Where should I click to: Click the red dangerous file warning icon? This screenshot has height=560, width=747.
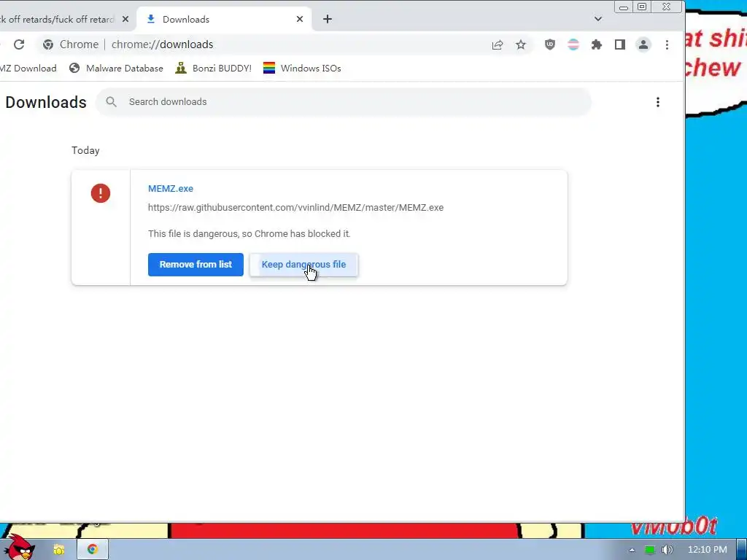click(101, 192)
